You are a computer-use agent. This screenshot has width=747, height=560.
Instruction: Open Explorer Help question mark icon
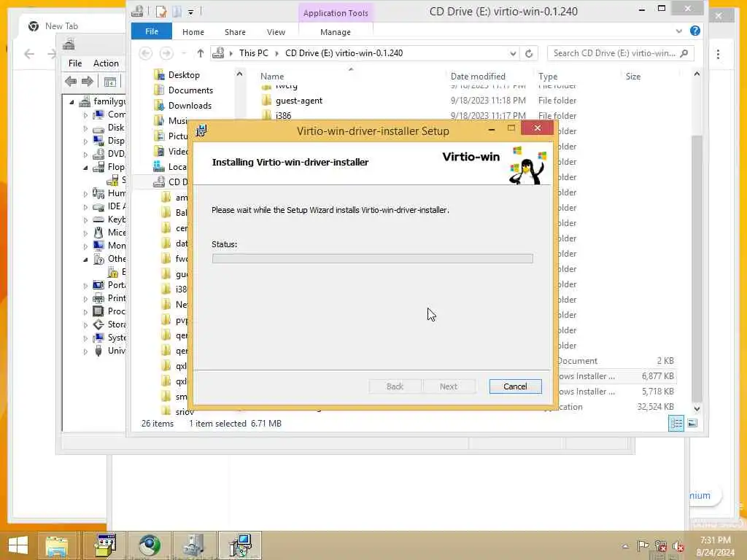tap(695, 31)
